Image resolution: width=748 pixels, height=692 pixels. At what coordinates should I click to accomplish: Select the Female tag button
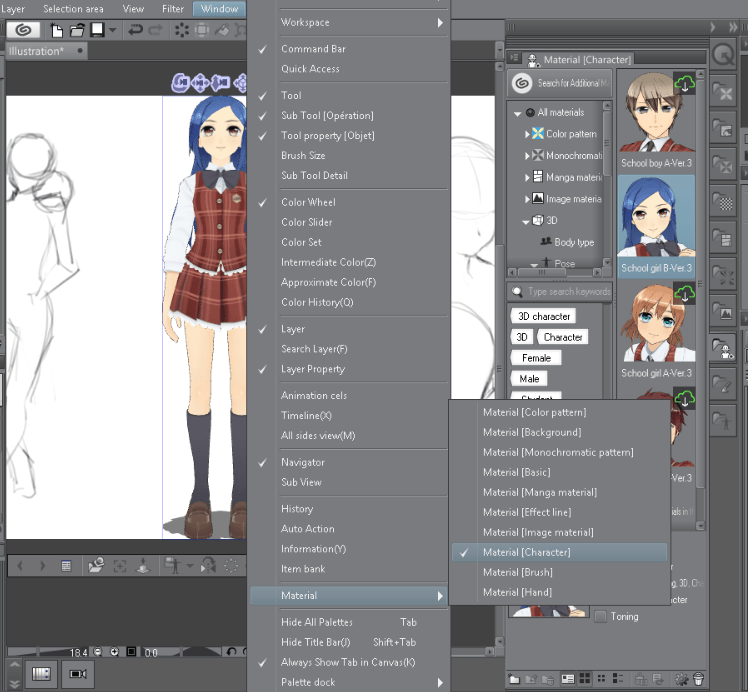click(x=536, y=358)
